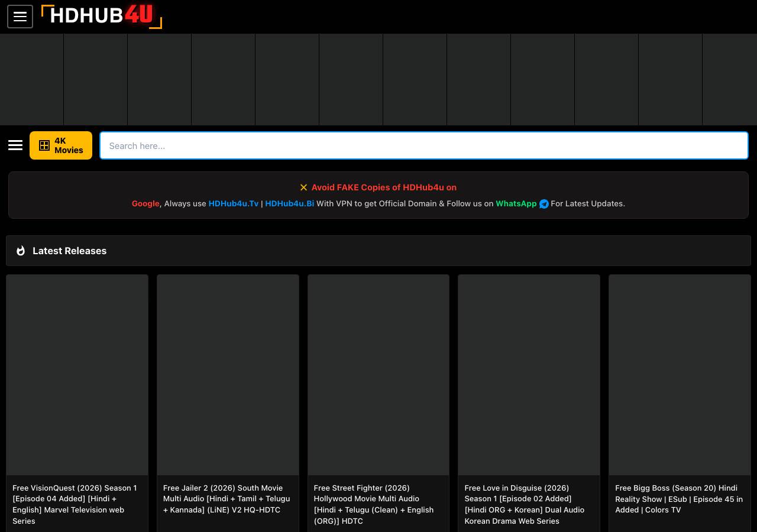Open the 'Free Bigg Boss (Season 20)' title

(679, 499)
